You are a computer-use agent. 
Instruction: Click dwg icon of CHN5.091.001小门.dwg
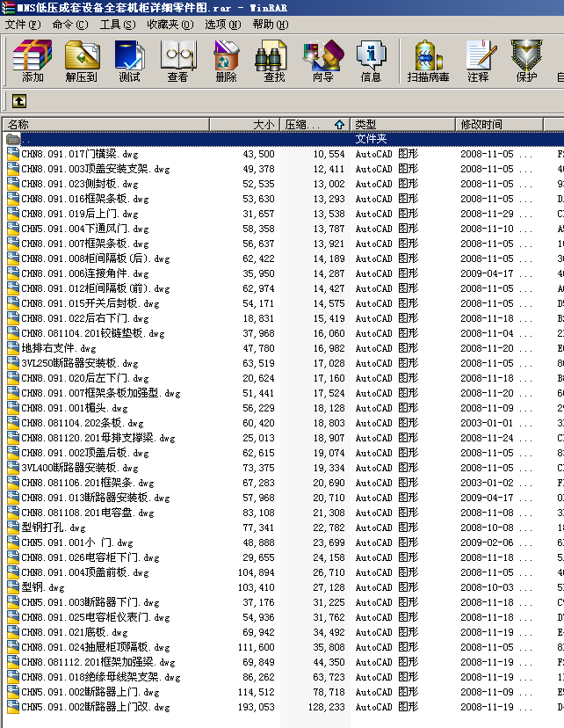(x=13, y=542)
